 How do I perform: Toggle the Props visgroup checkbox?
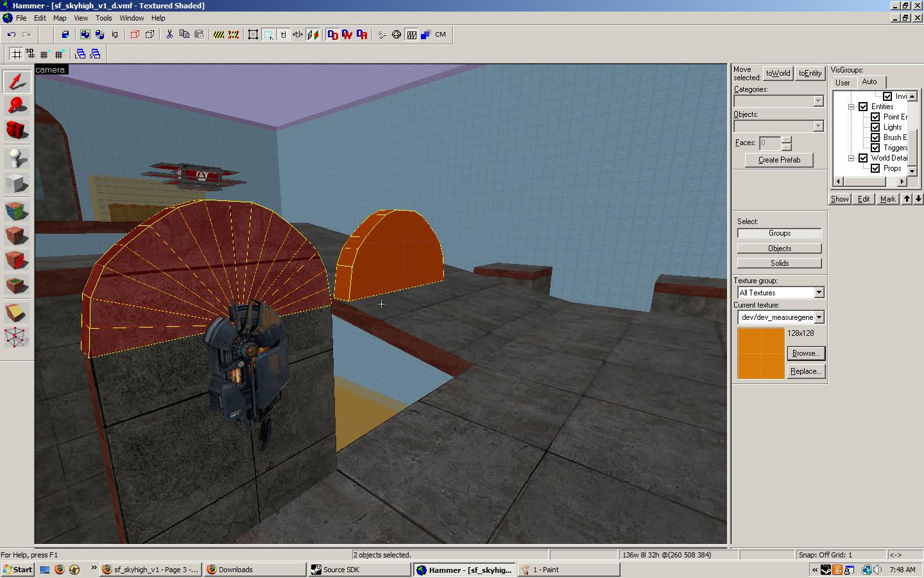tap(875, 168)
